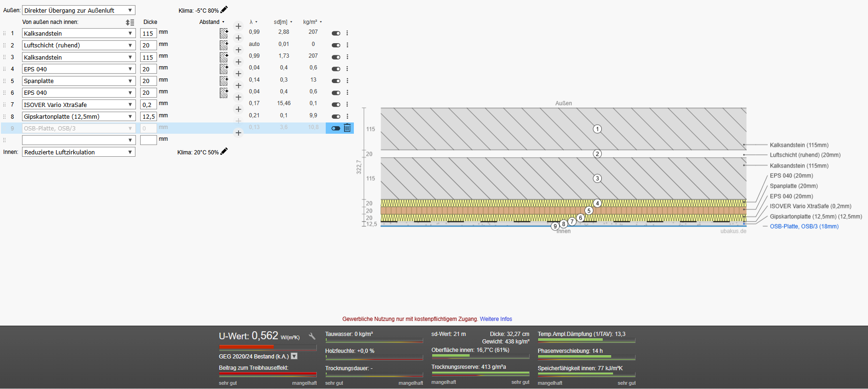Toggle the ISOVER Vario XtraSafe layer off
868x389 pixels.
pos(336,105)
